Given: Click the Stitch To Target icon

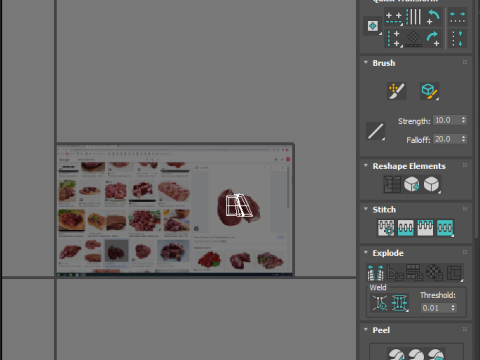Looking at the screenshot, I should click(x=386, y=228).
